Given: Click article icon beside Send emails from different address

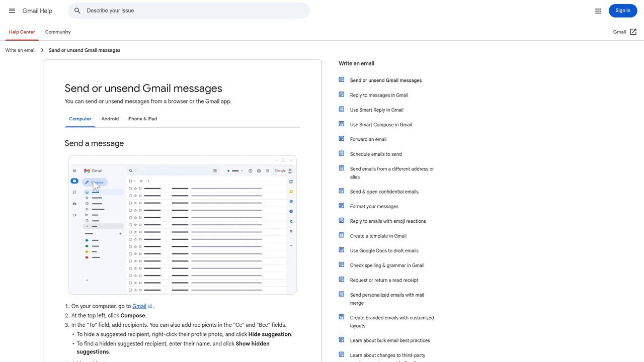Looking at the screenshot, I should click(x=342, y=168).
